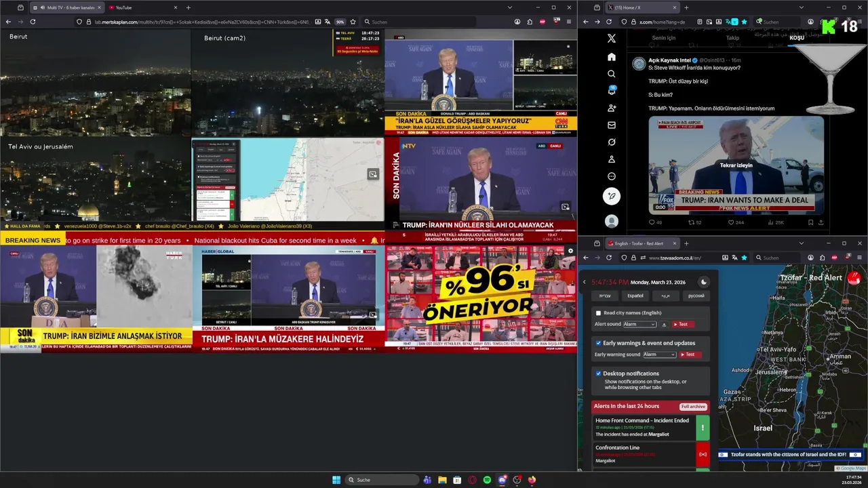The image size is (868, 488).
Task: Reload the Tzofar Red Alert page
Action: coord(609,258)
